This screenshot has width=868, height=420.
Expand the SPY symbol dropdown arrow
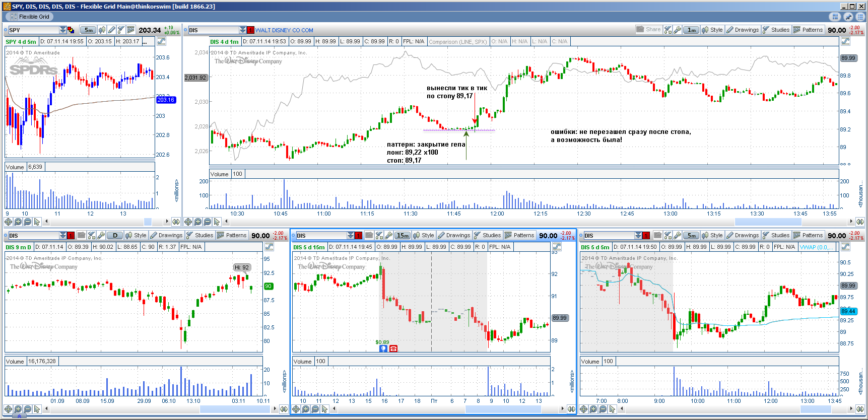click(x=63, y=30)
